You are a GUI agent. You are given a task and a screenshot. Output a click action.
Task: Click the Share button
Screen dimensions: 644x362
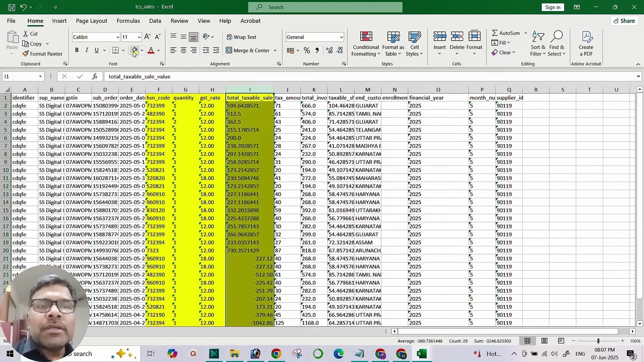tap(624, 21)
